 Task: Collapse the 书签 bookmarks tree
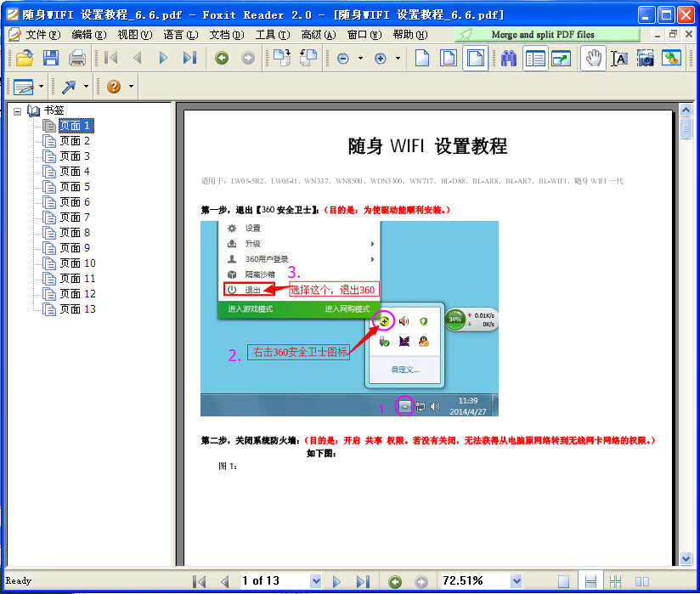[x=17, y=110]
